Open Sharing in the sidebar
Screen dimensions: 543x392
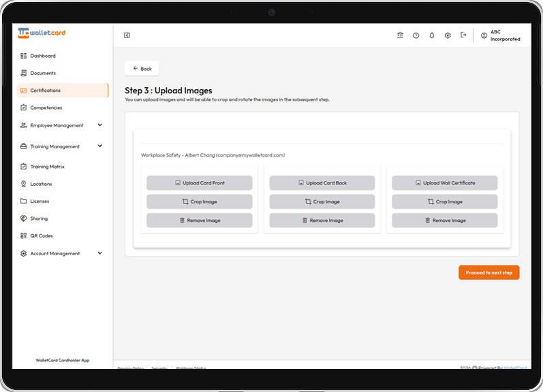pyautogui.click(x=62, y=218)
